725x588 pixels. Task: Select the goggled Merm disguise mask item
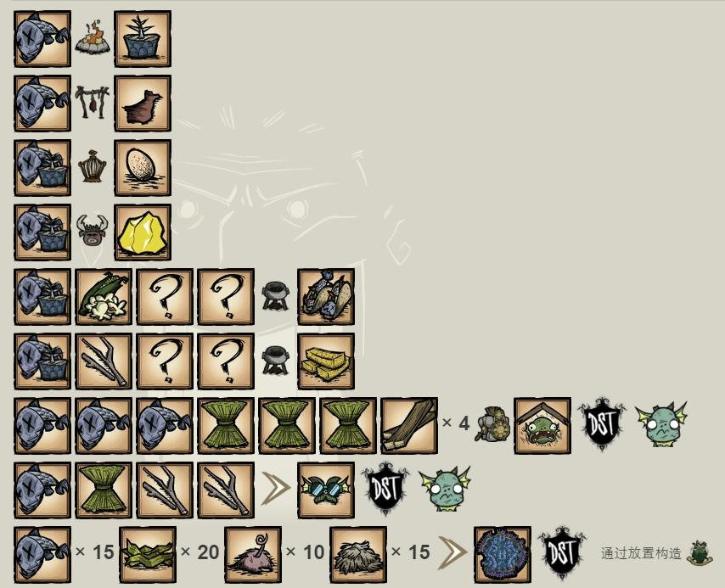(326, 490)
